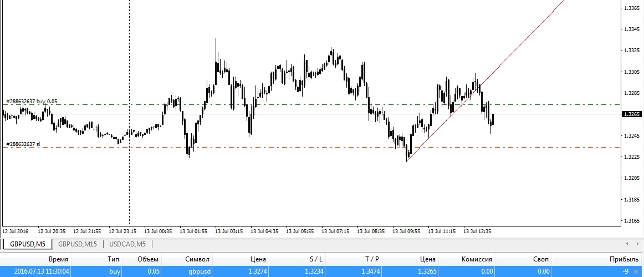Click the black 1.3265 current price tag on the axis
Screen dimensions: 644x277
point(632,114)
